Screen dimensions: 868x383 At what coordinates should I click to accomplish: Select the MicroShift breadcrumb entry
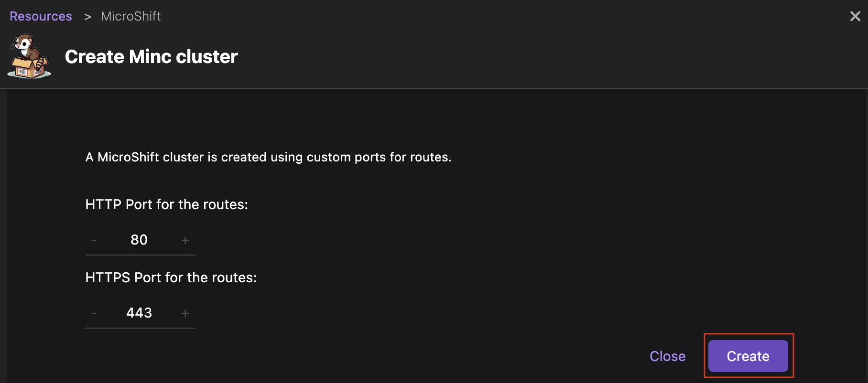pyautogui.click(x=130, y=16)
